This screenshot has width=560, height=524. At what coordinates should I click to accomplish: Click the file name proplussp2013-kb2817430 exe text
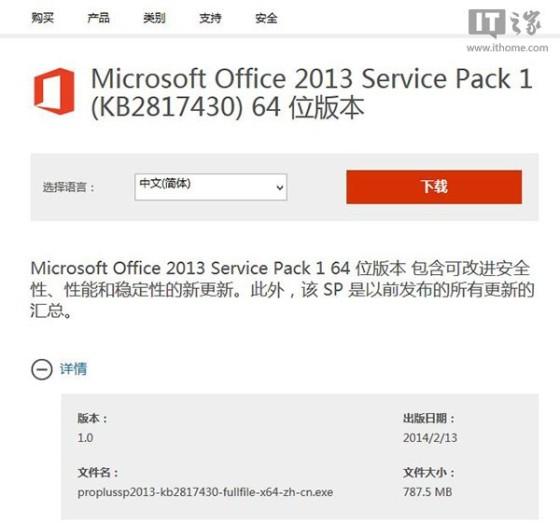[205, 492]
